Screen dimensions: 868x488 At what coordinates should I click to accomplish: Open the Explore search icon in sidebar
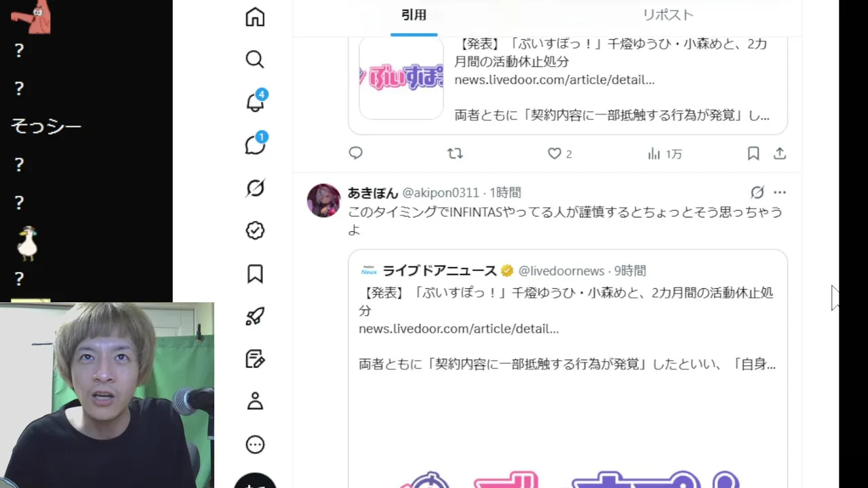coord(255,60)
